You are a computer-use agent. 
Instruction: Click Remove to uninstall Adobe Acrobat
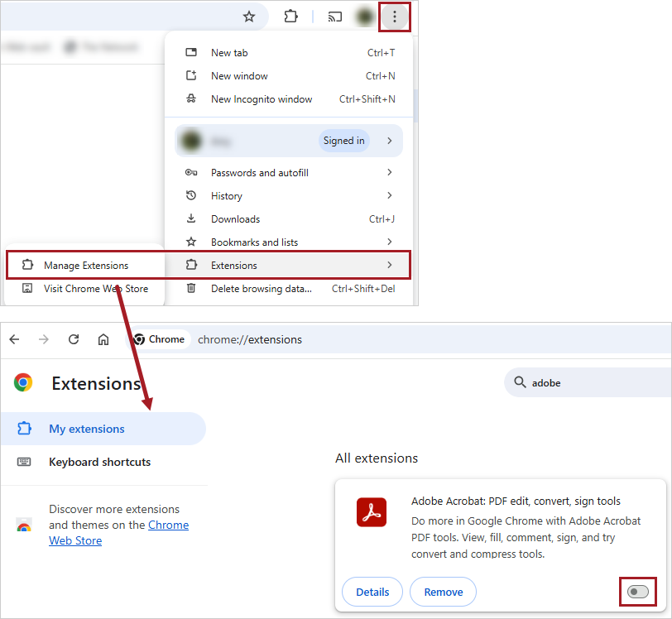click(x=443, y=592)
